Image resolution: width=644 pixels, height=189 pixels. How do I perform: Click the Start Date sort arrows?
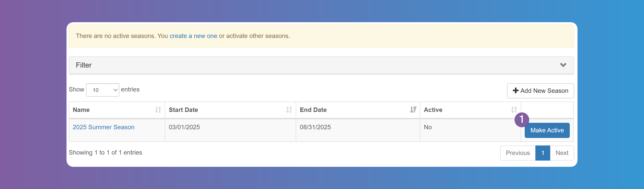[x=289, y=110]
